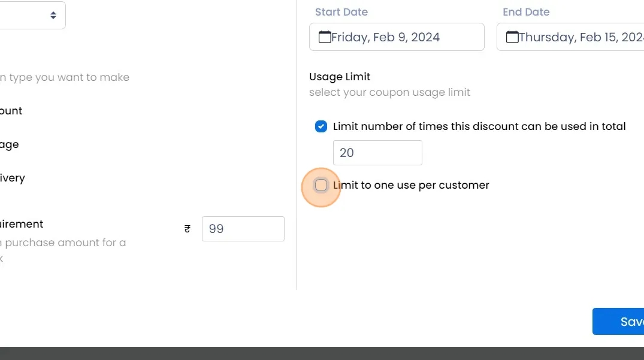Select the option ending in 'age'

point(9,144)
